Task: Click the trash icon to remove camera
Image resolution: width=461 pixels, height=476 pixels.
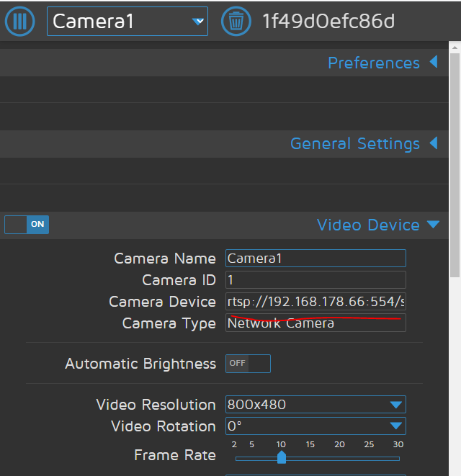Action: tap(236, 21)
